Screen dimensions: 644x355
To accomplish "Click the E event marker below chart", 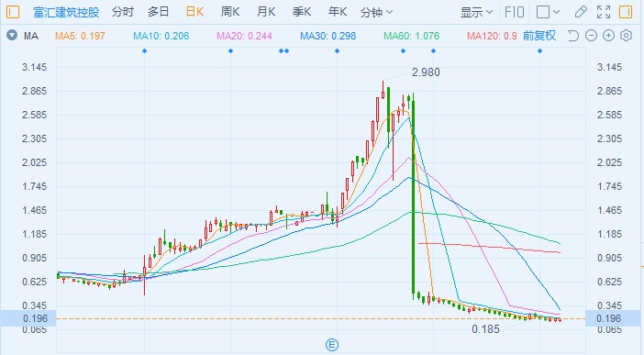I will click(x=332, y=345).
